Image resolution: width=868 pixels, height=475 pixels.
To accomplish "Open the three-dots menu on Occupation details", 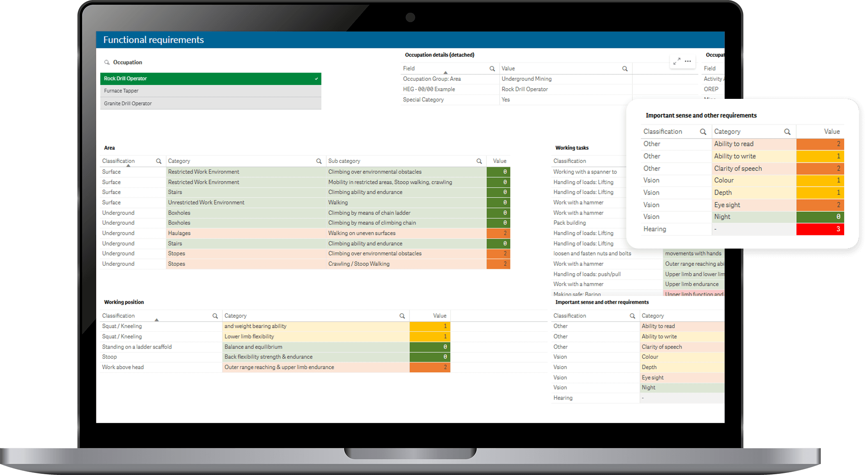I will [x=688, y=61].
